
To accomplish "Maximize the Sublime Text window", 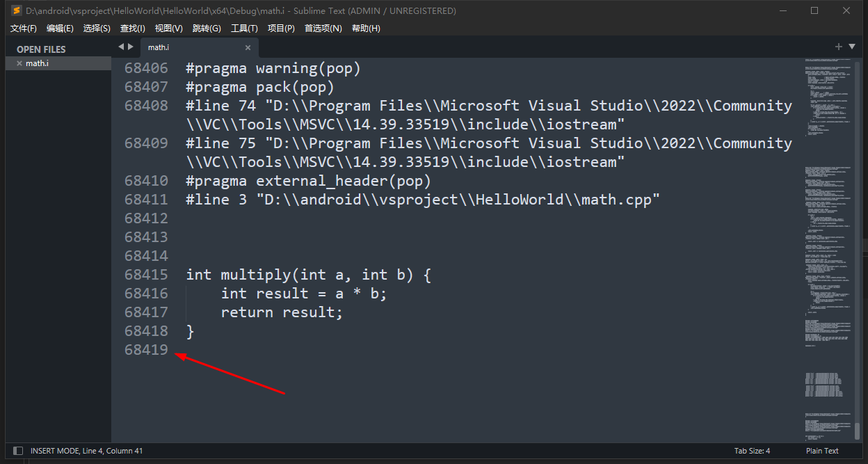I will (814, 11).
